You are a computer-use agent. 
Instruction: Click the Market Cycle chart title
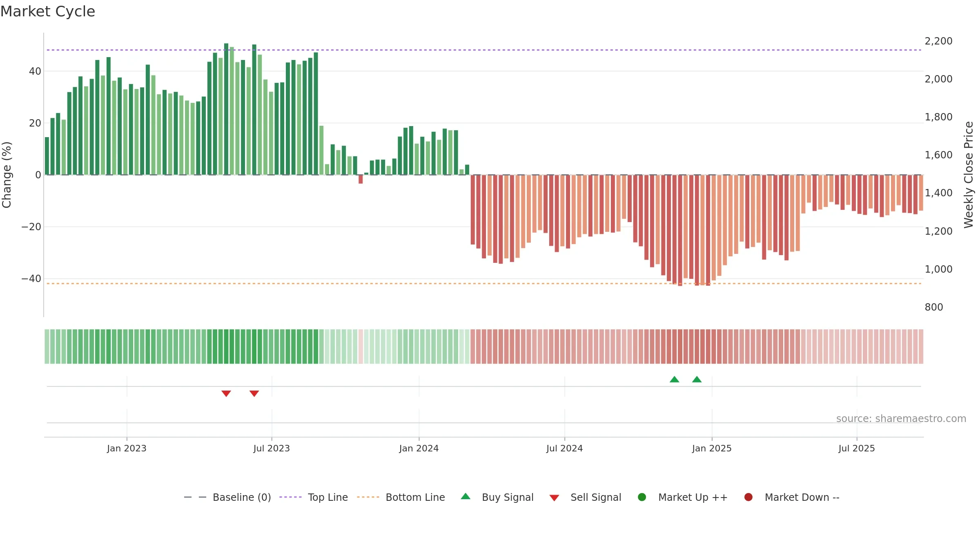tap(48, 11)
